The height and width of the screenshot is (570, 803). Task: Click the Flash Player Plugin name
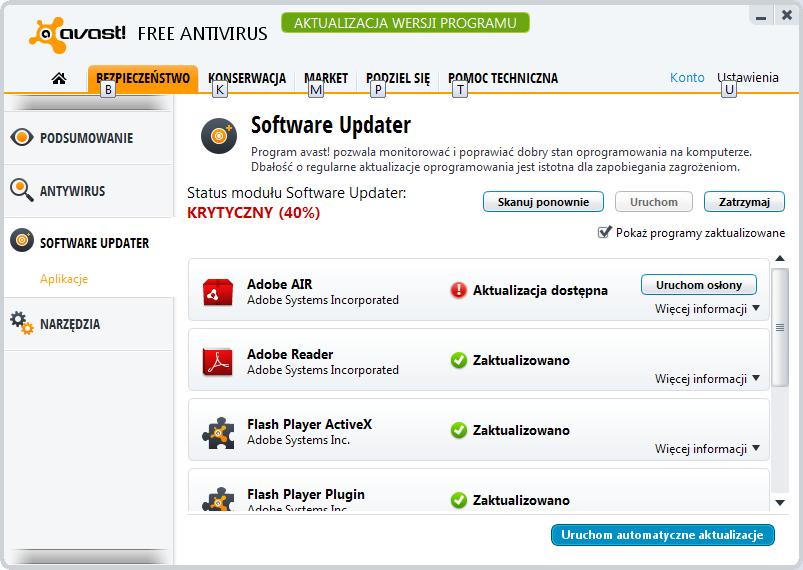pos(306,494)
